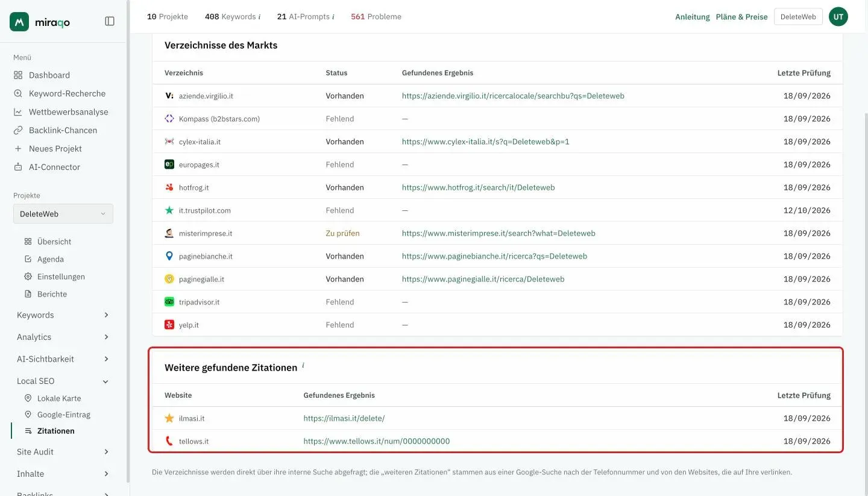Click the 'Zu prüfen' status for misterimprese.it
868x496 pixels.
coord(342,233)
